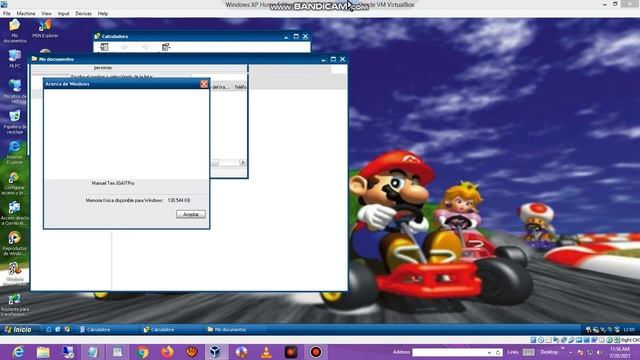640x360 pixels.
Task: Launch Firefox from the host taskbar
Action: (x=167, y=352)
